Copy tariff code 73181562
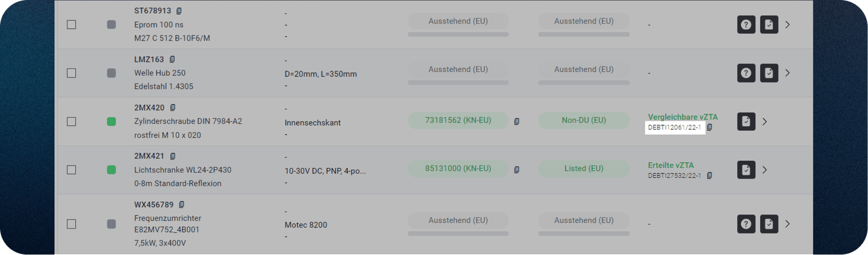 coord(517,121)
